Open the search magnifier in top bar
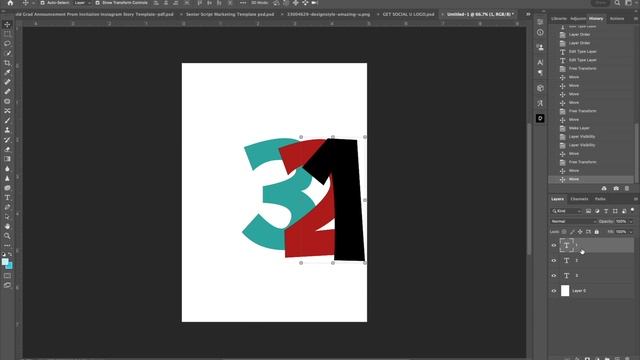The height and width of the screenshot is (360, 640). tap(617, 3)
